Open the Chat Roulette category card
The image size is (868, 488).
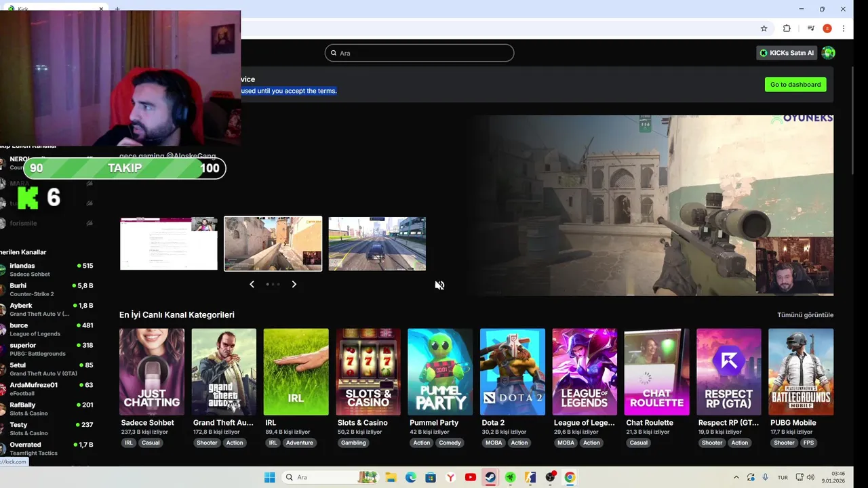click(x=656, y=372)
